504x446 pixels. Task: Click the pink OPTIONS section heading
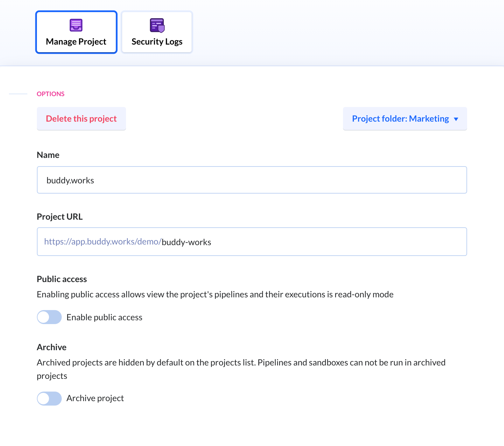click(51, 94)
